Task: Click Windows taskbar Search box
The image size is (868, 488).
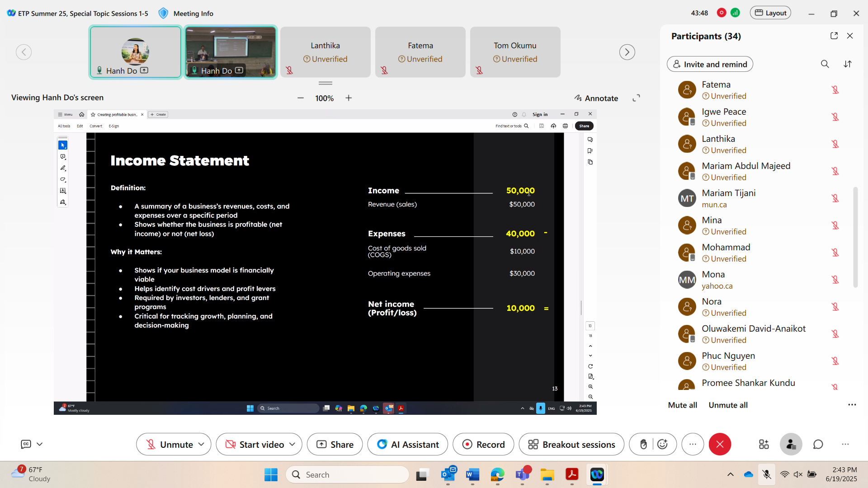Action: (x=347, y=474)
